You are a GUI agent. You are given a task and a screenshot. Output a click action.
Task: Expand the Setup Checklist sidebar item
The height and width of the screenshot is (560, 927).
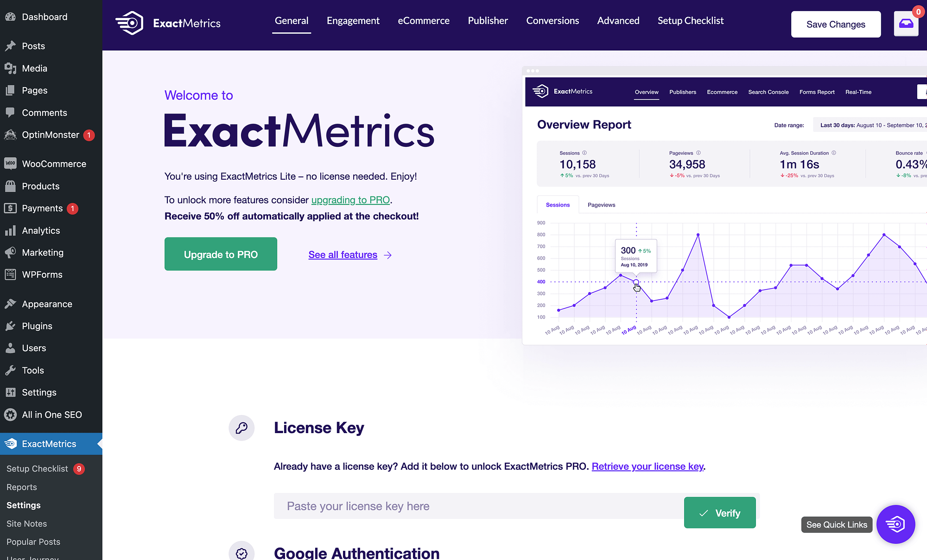click(x=37, y=469)
